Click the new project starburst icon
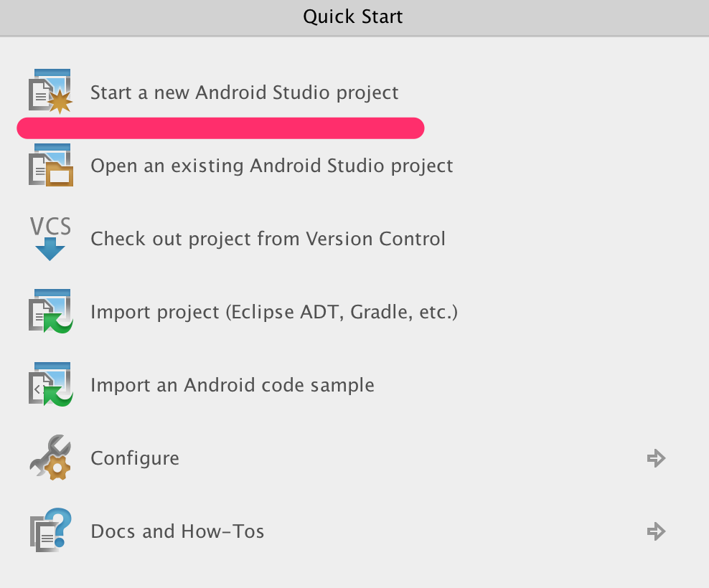The height and width of the screenshot is (588, 709). [x=51, y=91]
